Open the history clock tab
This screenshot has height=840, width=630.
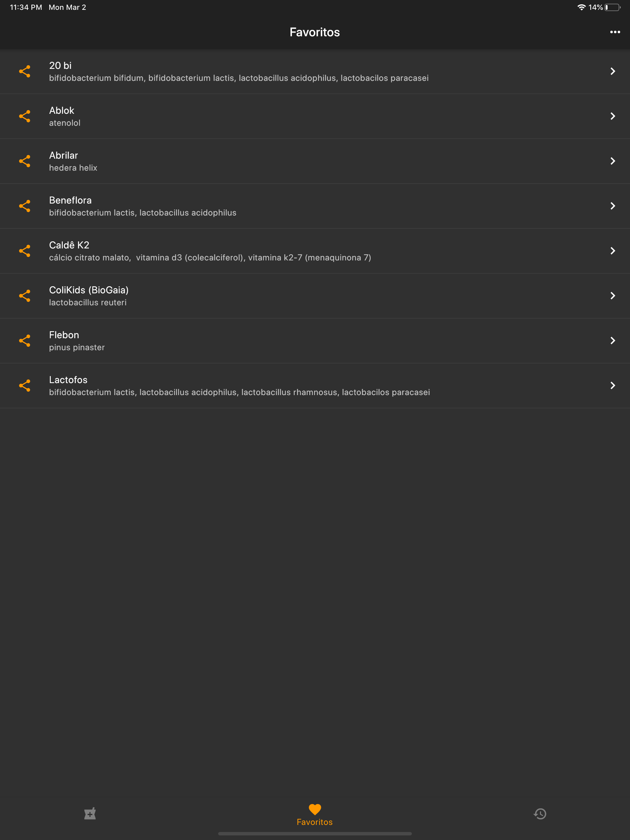(x=540, y=814)
